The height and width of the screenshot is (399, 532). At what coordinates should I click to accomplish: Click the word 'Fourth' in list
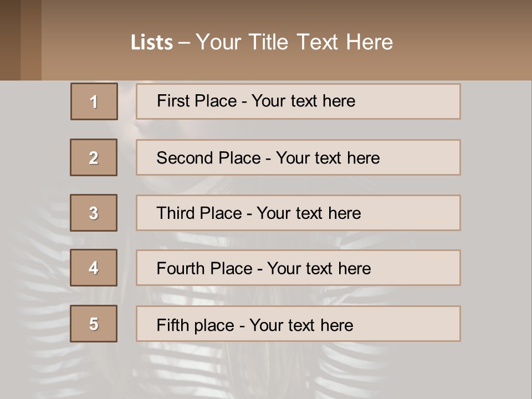pyautogui.click(x=181, y=268)
